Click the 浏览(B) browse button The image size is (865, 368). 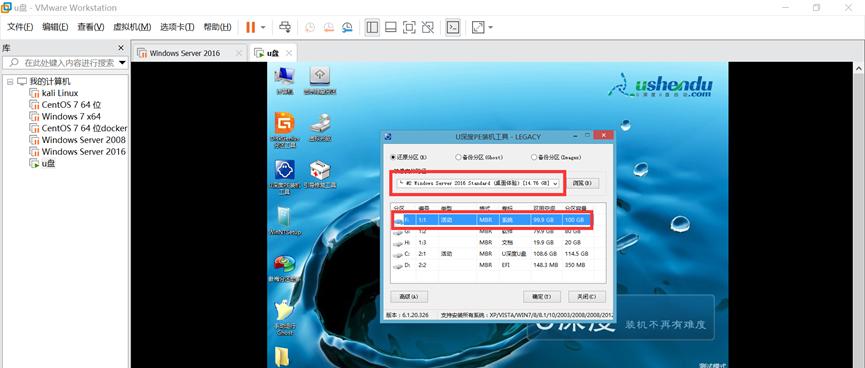pyautogui.click(x=582, y=183)
